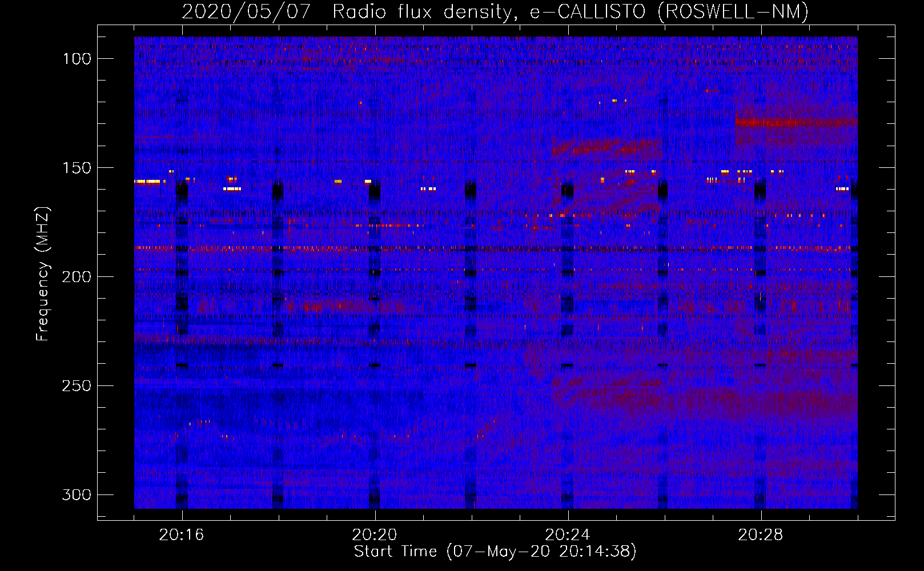The width and height of the screenshot is (924, 571).
Task: Click the 'Start Time (07-May-20 20:14:38)' label
Action: click(495, 552)
